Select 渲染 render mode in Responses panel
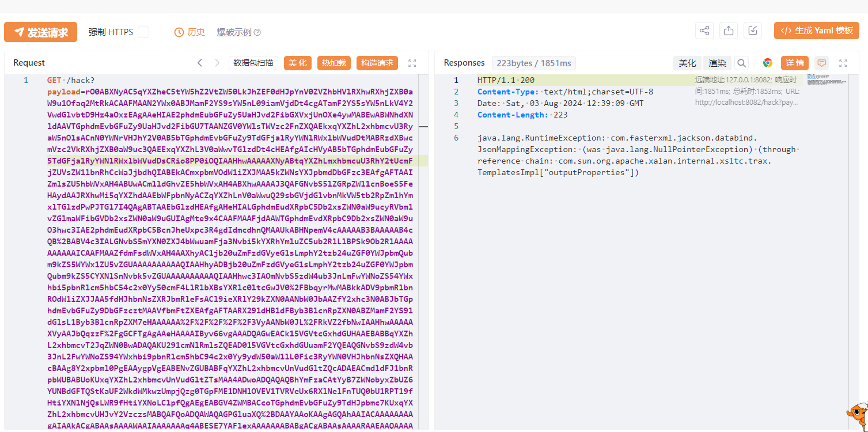 click(x=717, y=63)
